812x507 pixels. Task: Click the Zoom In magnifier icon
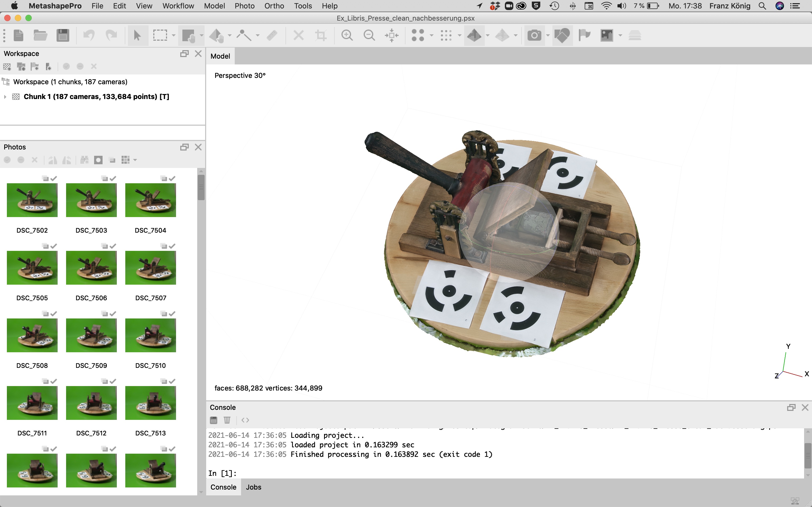point(347,35)
